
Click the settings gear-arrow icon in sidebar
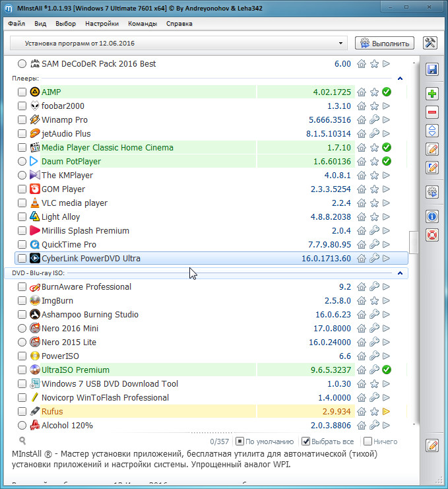click(432, 192)
